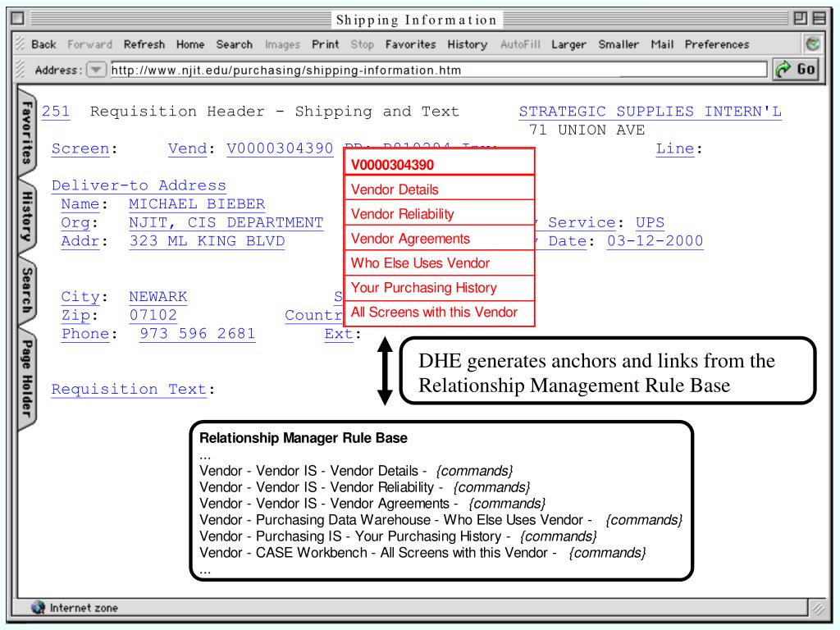Click phone number 973 596 2681

[197, 334]
